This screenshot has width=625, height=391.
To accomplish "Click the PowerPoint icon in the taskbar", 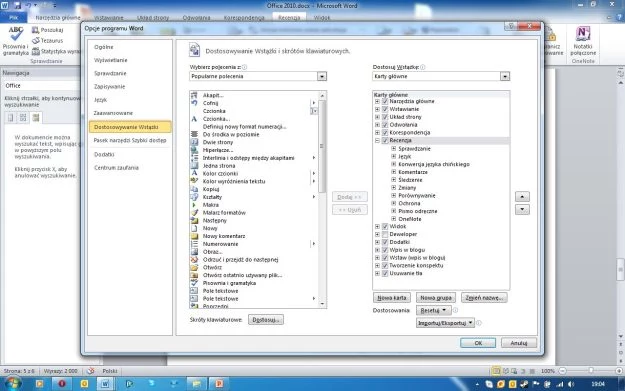I will 218,383.
